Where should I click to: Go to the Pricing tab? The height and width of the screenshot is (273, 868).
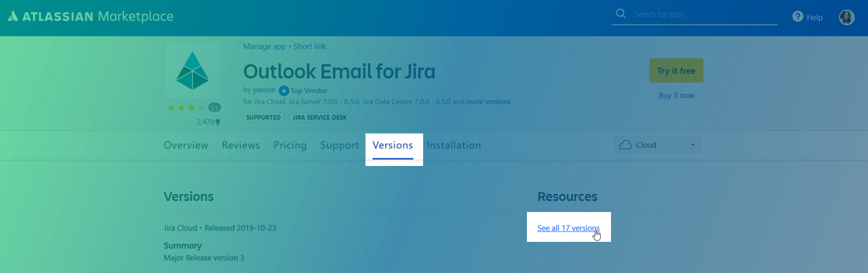pos(290,145)
